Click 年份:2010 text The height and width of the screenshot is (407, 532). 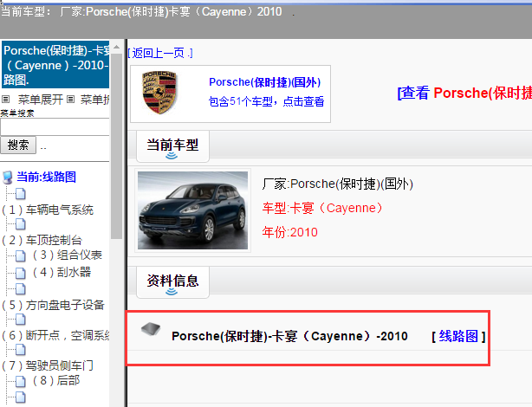tap(289, 232)
